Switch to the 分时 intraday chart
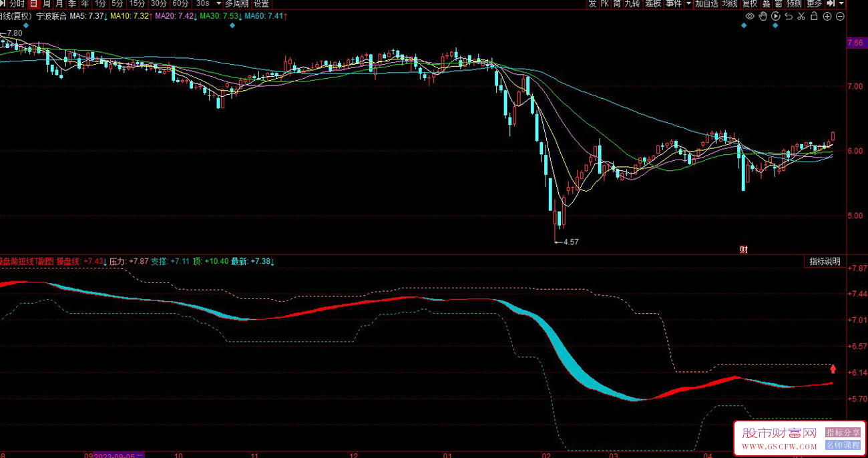The height and width of the screenshot is (458, 868). coord(17,3)
